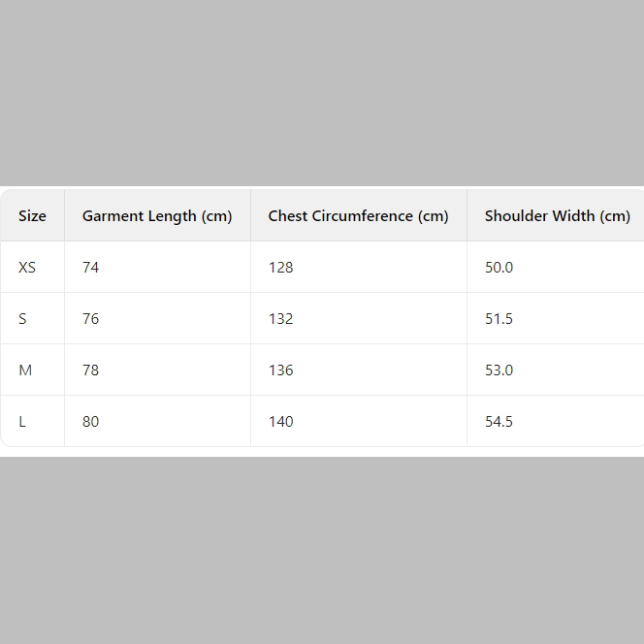Select the M size cell
644x644 pixels.
coord(25,370)
